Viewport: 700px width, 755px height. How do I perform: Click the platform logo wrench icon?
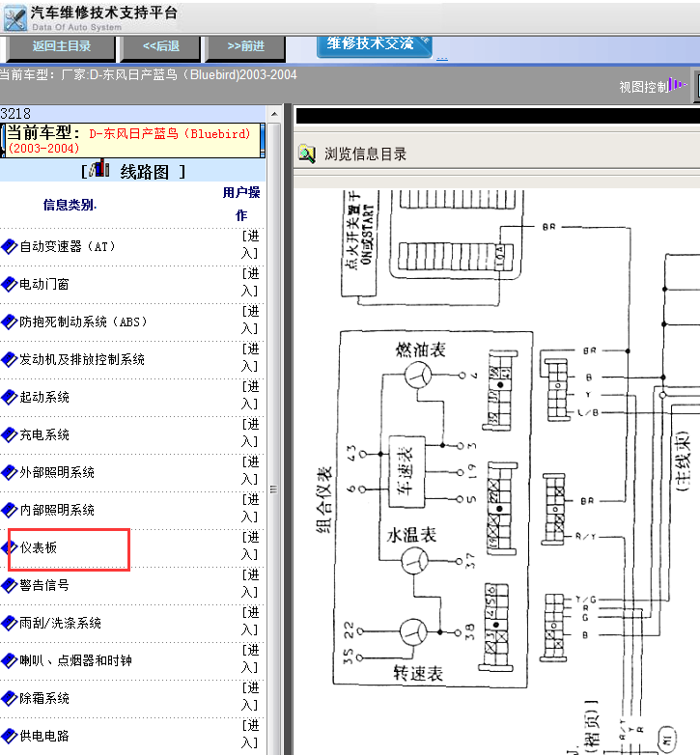[x=14, y=17]
